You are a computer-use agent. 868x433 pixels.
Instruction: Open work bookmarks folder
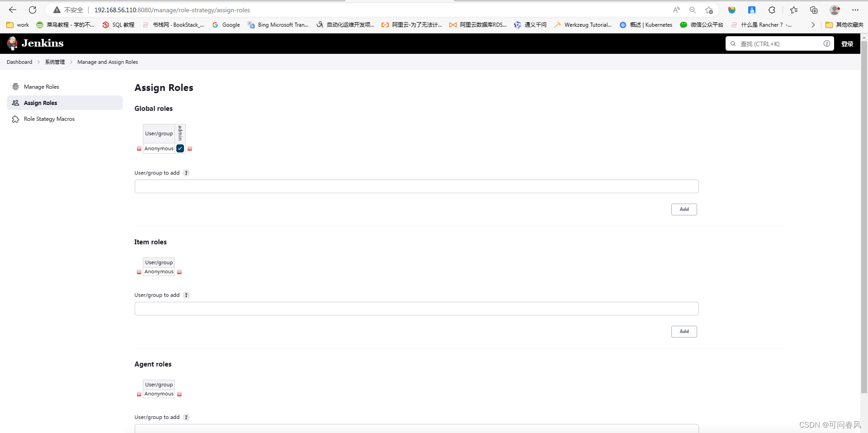tap(18, 25)
